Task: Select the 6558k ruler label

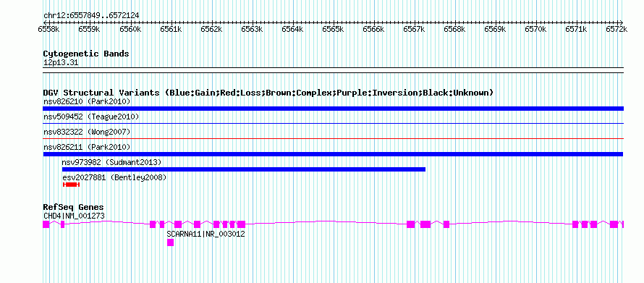Action: (49, 29)
